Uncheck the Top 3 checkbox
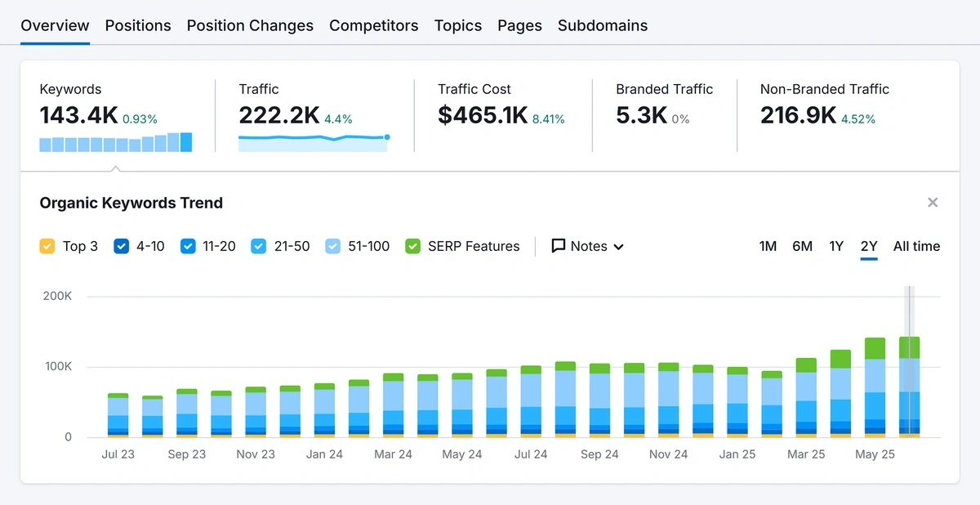 (x=47, y=246)
